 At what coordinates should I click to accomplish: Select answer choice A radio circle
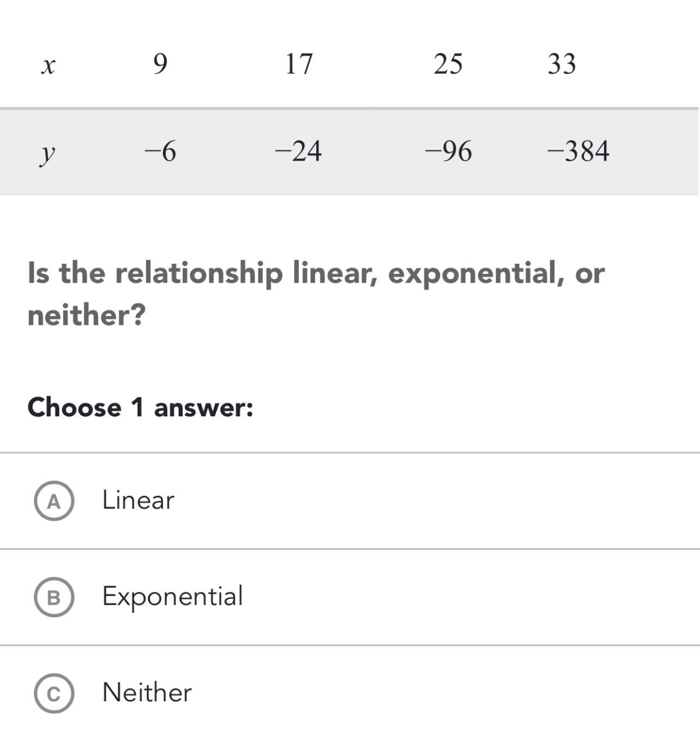click(54, 501)
